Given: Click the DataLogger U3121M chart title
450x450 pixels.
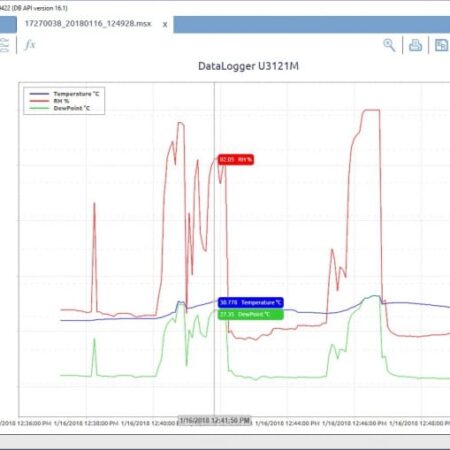Looking at the screenshot, I should [x=248, y=66].
